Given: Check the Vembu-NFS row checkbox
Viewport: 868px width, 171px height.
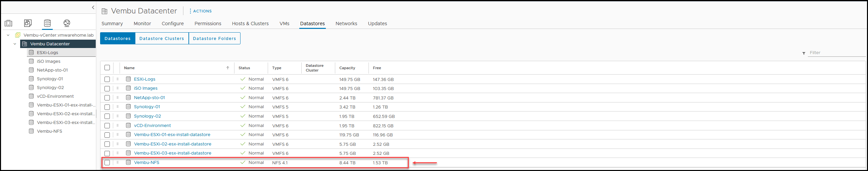Looking at the screenshot, I should (107, 163).
